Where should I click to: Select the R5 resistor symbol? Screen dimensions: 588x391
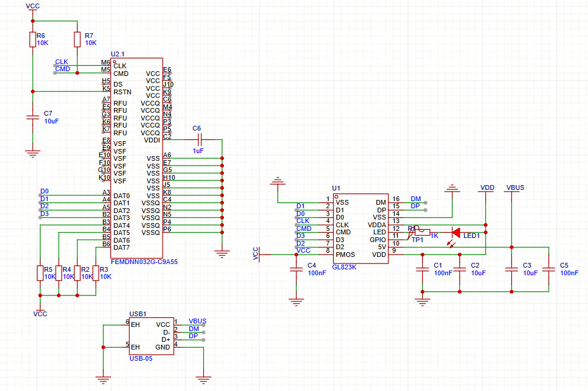[x=40, y=273]
